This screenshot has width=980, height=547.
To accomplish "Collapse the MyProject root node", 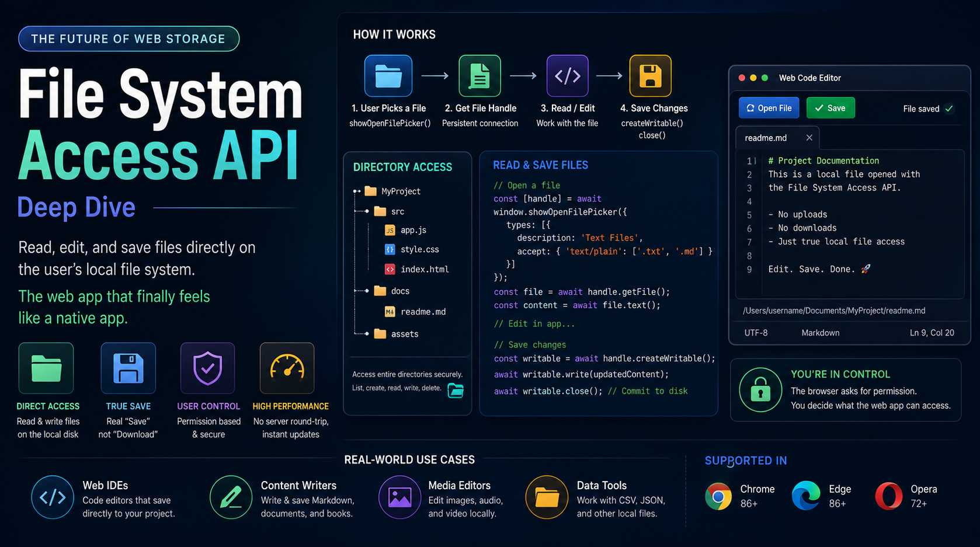I will coord(357,191).
